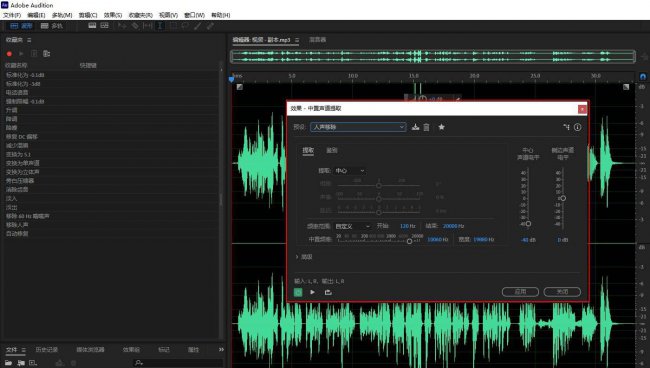
Task: Switch to the 属性 panel tab
Action: pyautogui.click(x=193, y=350)
